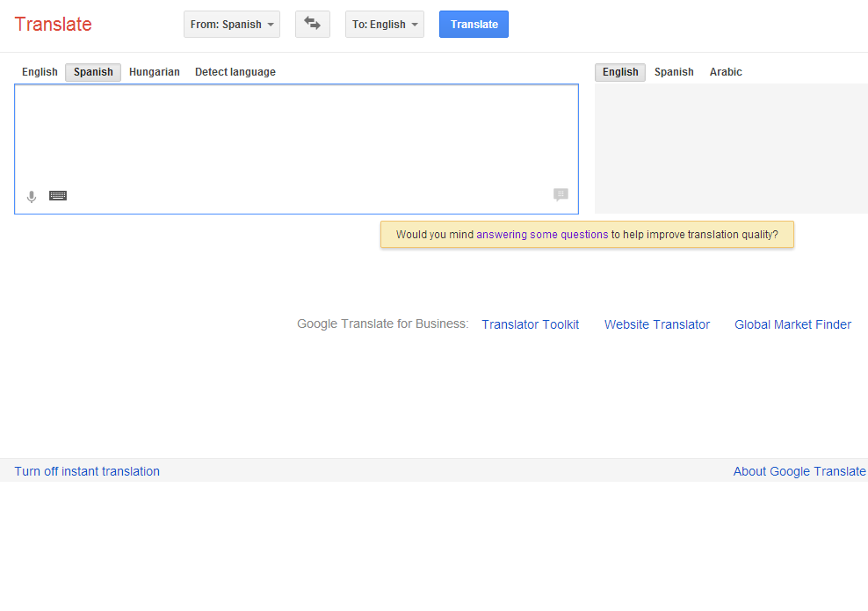This screenshot has height=611, width=868.
Task: Select Spanish source language tab
Action: coord(93,72)
